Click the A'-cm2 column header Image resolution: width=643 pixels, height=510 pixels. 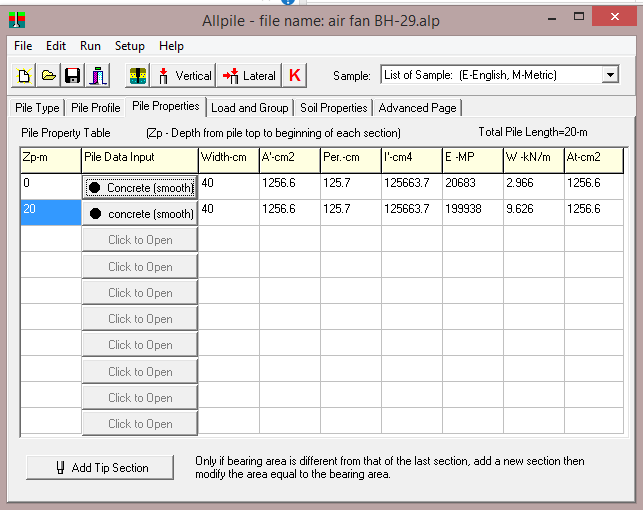click(x=290, y=161)
